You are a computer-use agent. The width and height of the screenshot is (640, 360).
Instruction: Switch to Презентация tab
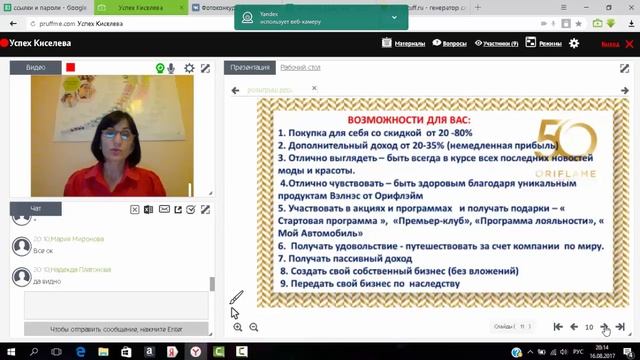coord(250,67)
